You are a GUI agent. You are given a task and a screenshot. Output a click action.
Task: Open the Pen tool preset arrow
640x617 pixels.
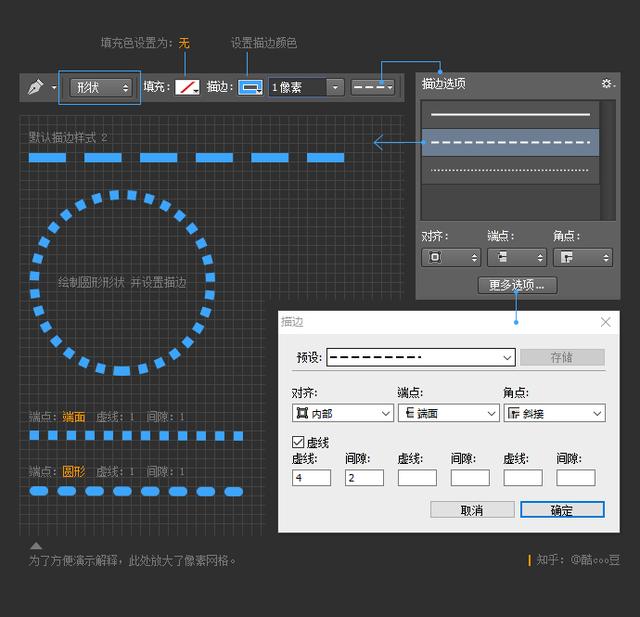pyautogui.click(x=53, y=87)
